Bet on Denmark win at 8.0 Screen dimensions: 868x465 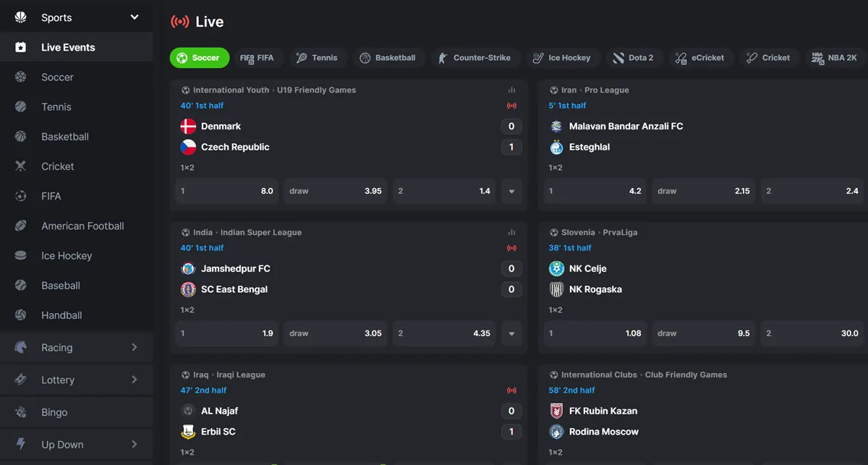226,192
